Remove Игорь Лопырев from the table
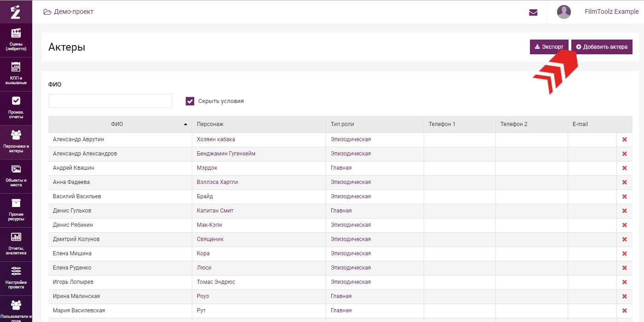The image size is (644, 322). click(624, 282)
